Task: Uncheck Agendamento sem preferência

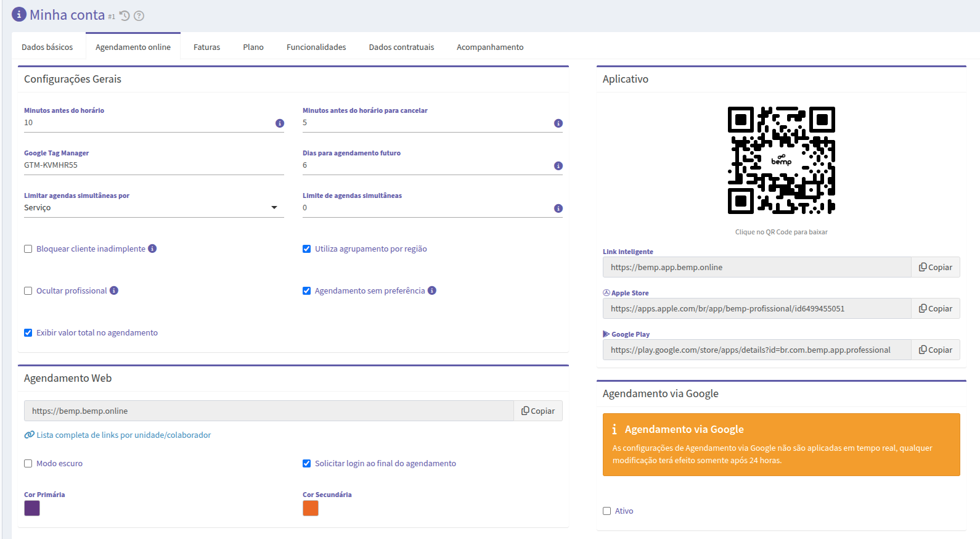Action: point(307,291)
